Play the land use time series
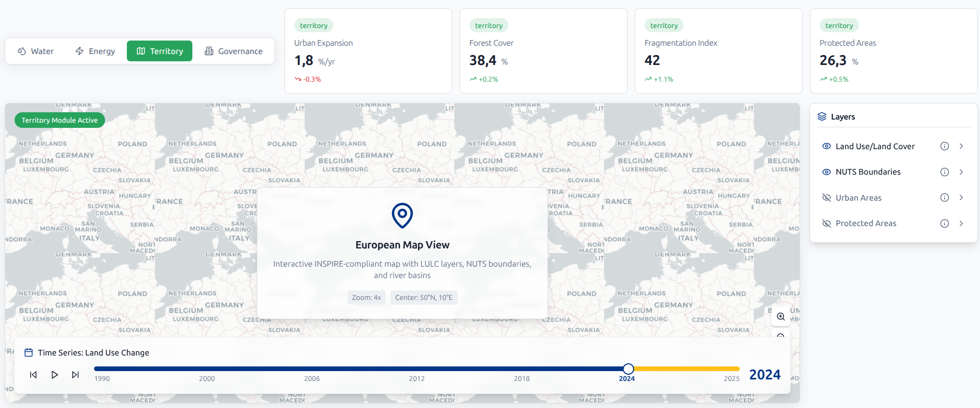The width and height of the screenshot is (980, 408). (55, 375)
